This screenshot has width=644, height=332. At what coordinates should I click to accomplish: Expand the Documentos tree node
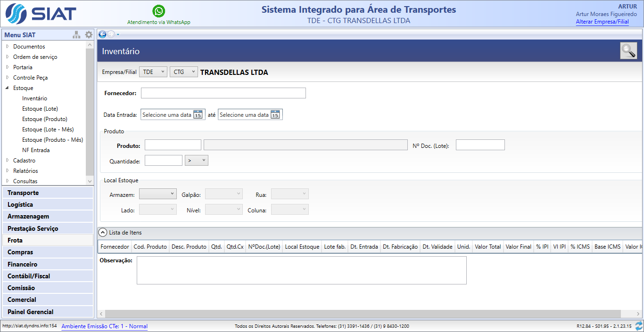pyautogui.click(x=8, y=47)
